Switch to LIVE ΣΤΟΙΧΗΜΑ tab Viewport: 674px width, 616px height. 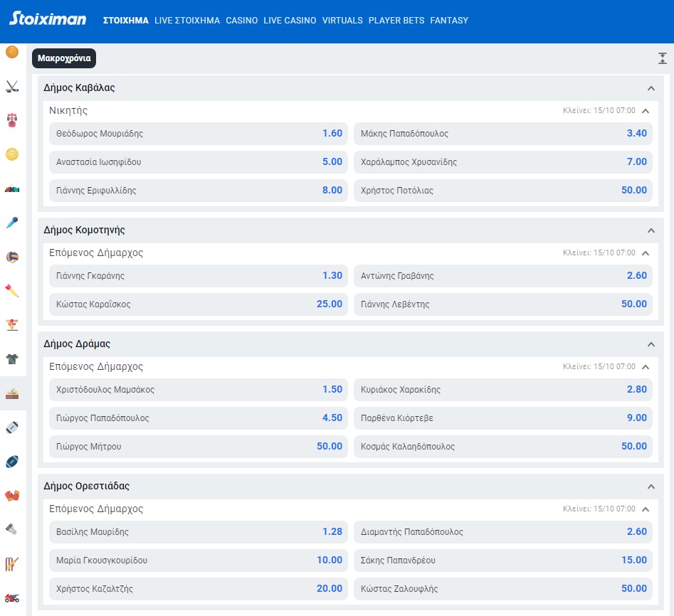click(187, 21)
